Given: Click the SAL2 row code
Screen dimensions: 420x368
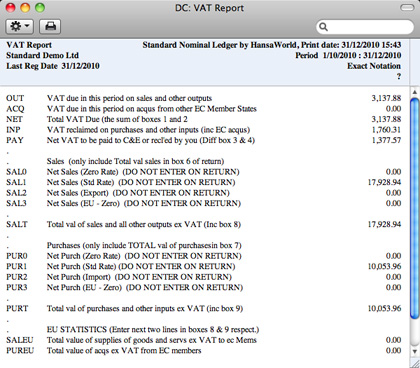Looking at the screenshot, I should coord(16,193).
